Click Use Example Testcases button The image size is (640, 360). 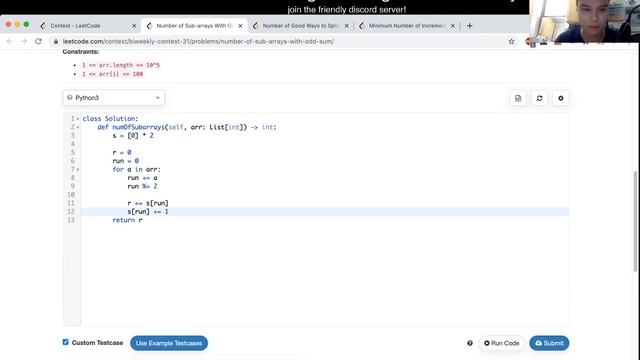point(169,343)
